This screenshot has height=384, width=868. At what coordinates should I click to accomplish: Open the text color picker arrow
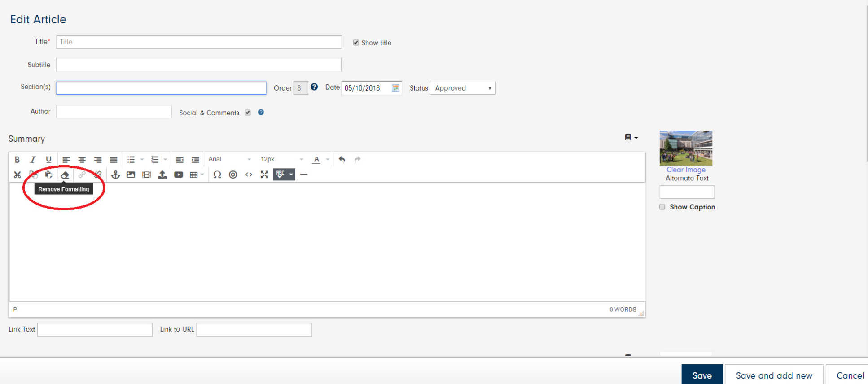pyautogui.click(x=328, y=160)
